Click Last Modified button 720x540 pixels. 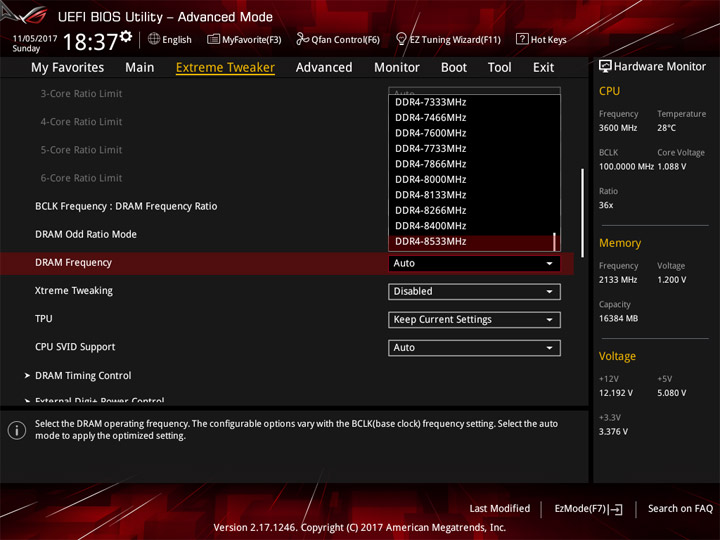click(x=500, y=508)
